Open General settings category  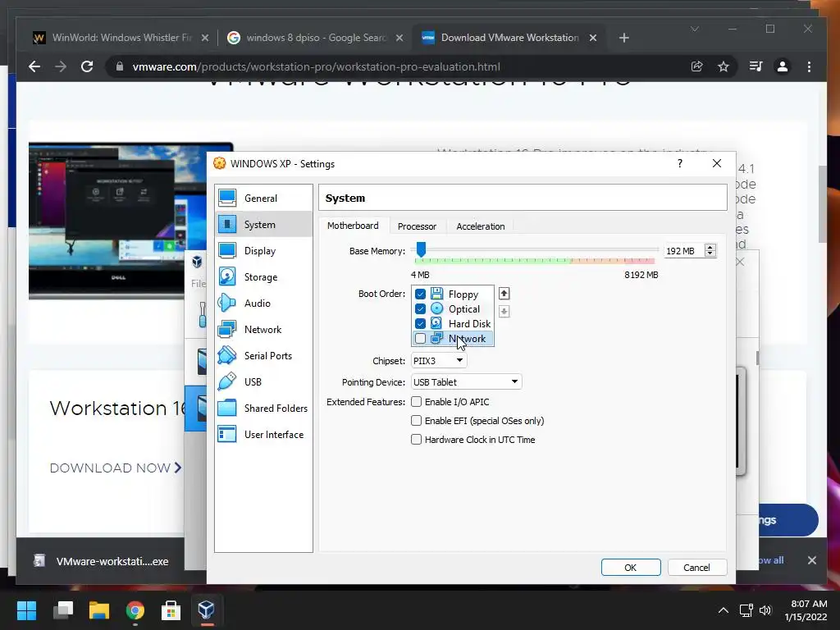[263, 199]
